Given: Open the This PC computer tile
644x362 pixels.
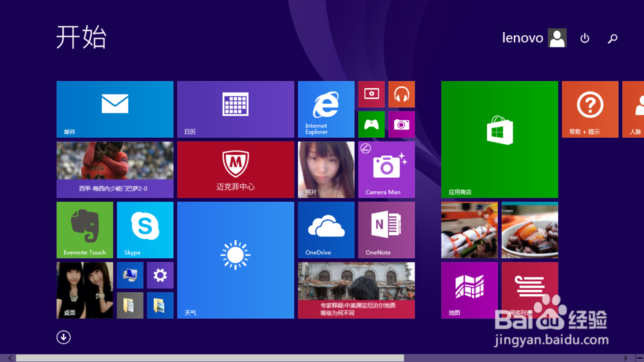Looking at the screenshot, I should (130, 275).
